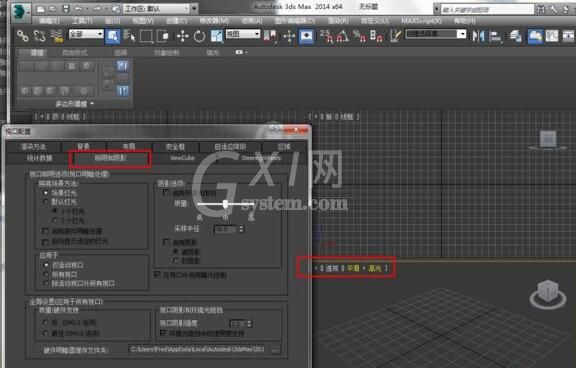Open the selection filter 全部 dropdown
This screenshot has height=368, width=576.
coord(86,34)
